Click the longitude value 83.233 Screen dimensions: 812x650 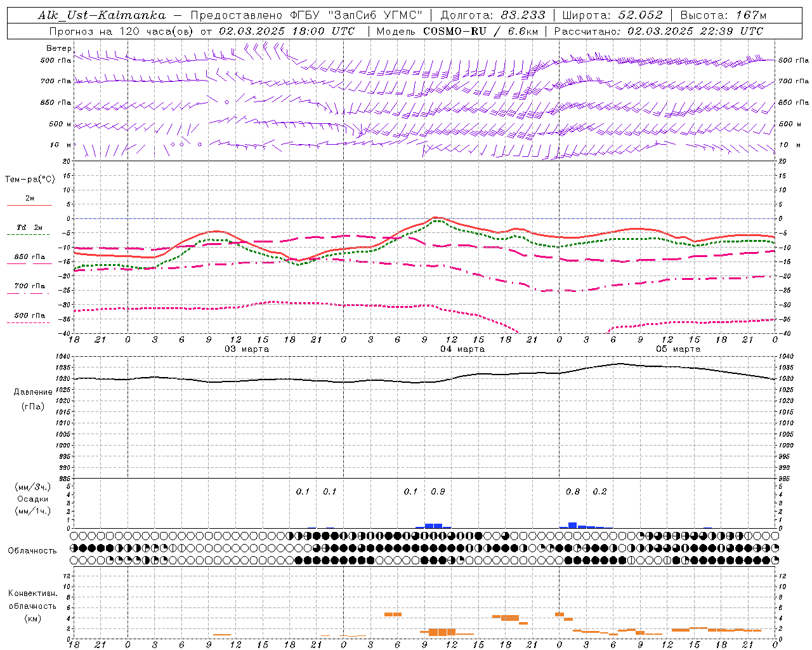click(x=523, y=15)
